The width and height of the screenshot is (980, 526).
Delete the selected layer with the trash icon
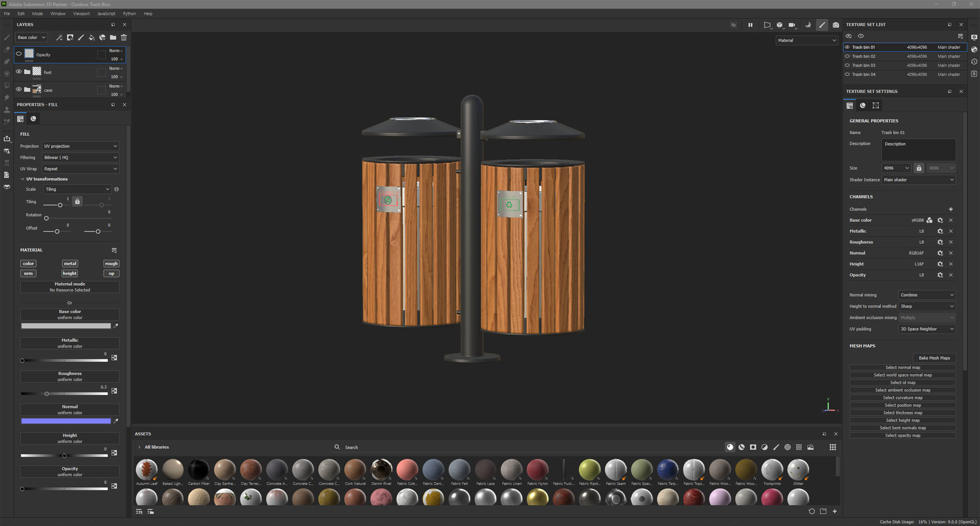click(124, 37)
